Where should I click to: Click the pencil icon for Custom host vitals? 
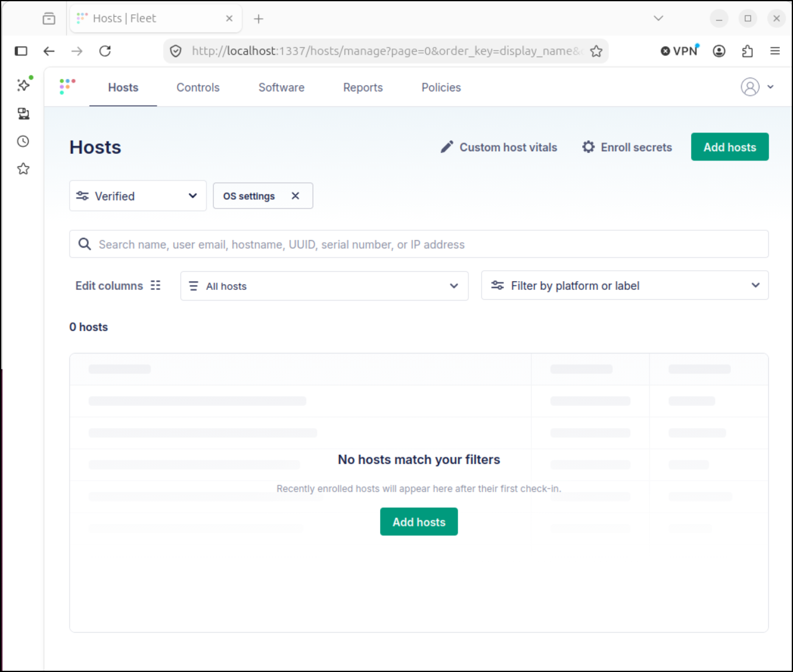[x=447, y=147]
